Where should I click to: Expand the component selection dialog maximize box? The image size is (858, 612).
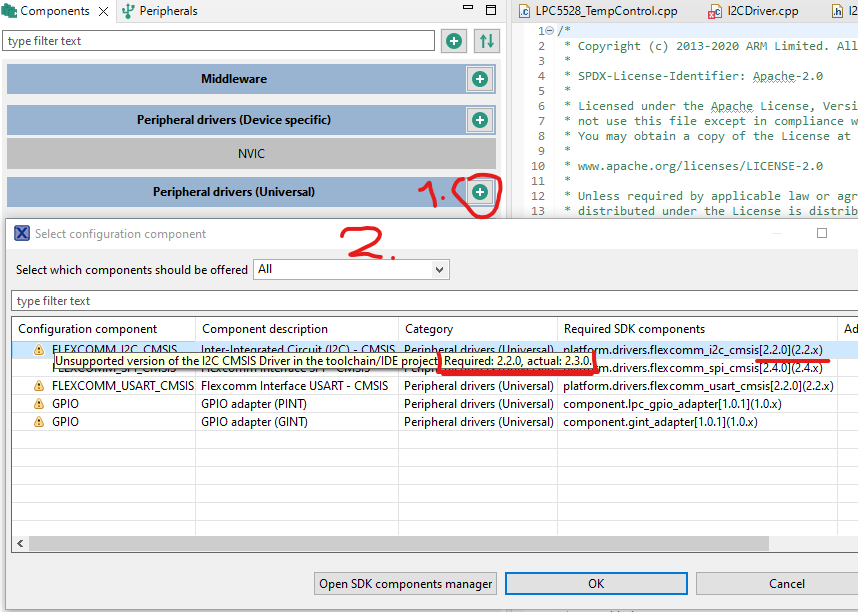(x=821, y=232)
